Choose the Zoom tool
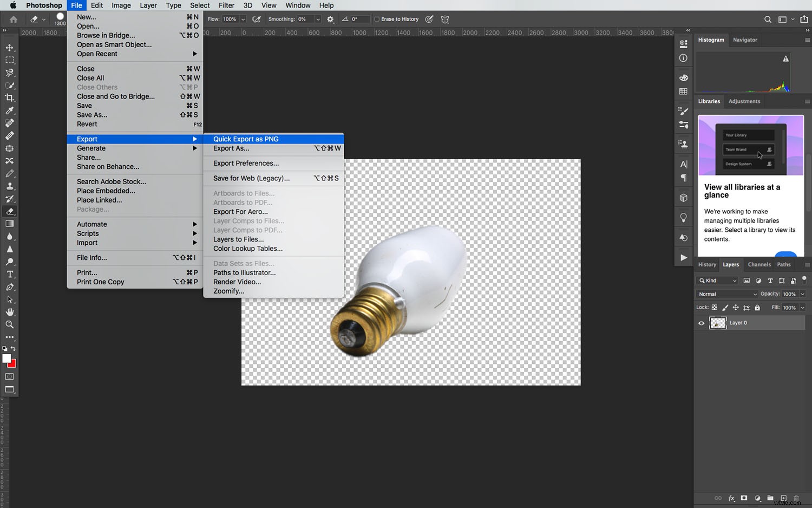This screenshot has height=508, width=812. (x=10, y=324)
